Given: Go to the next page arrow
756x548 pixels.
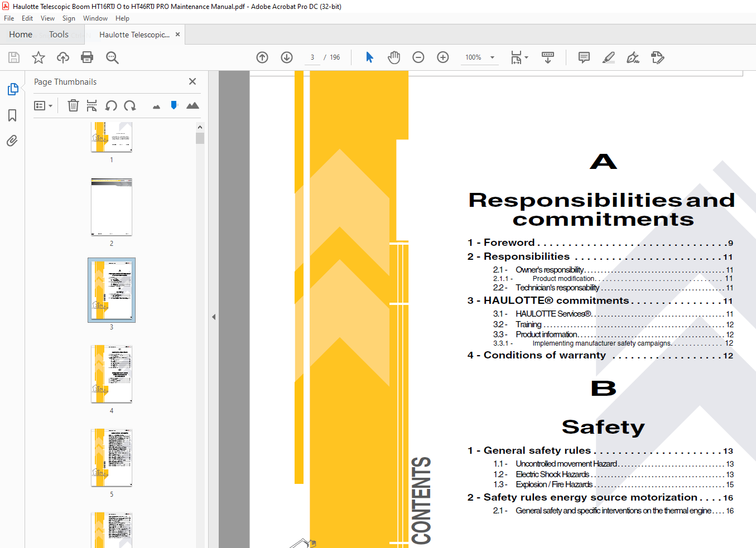Looking at the screenshot, I should pyautogui.click(x=287, y=57).
